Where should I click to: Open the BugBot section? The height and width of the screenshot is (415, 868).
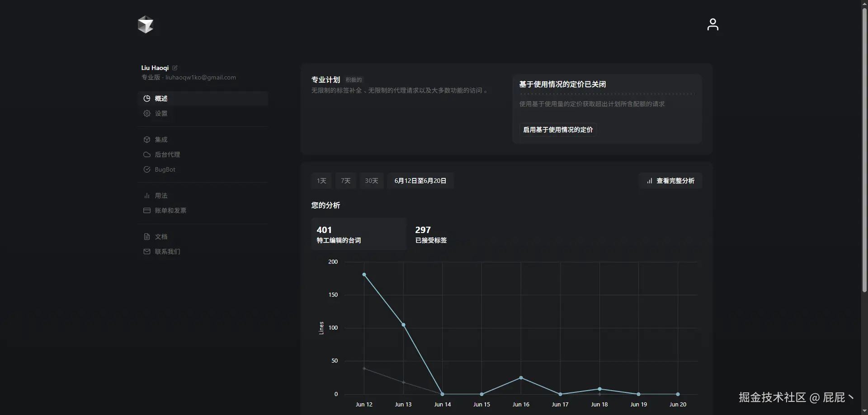[165, 169]
